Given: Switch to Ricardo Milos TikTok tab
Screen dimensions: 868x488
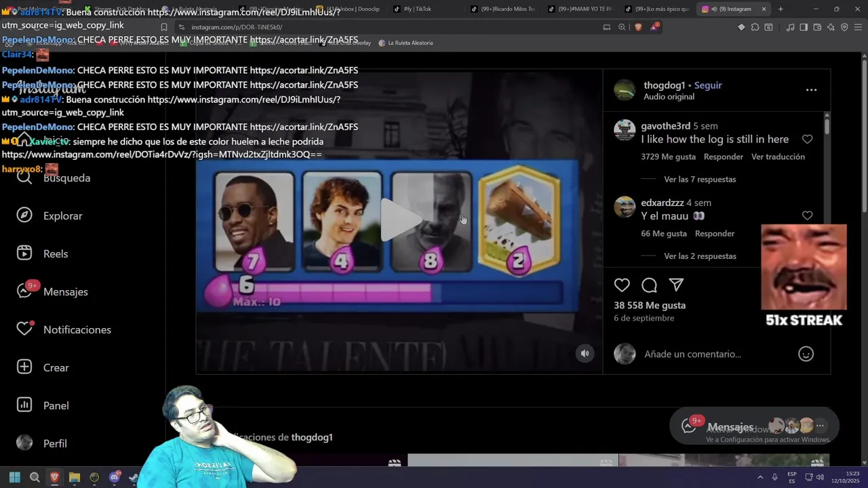Looking at the screenshot, I should coord(503,9).
